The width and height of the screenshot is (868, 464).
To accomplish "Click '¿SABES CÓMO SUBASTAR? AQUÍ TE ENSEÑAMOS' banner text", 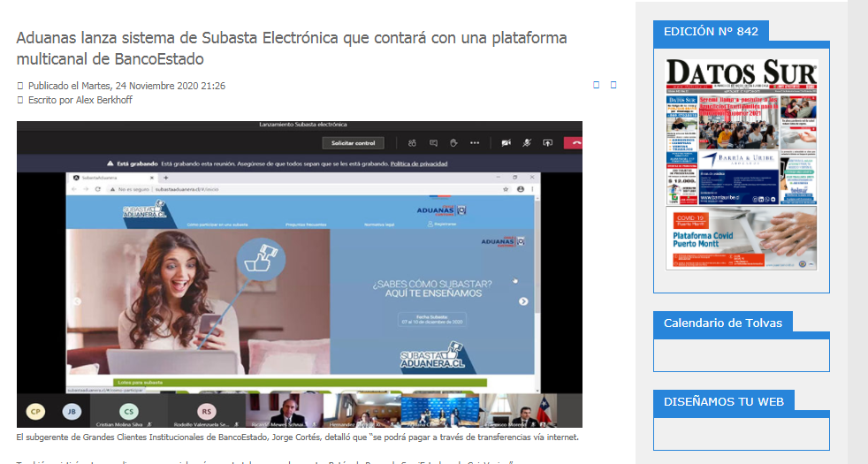I will (x=432, y=288).
